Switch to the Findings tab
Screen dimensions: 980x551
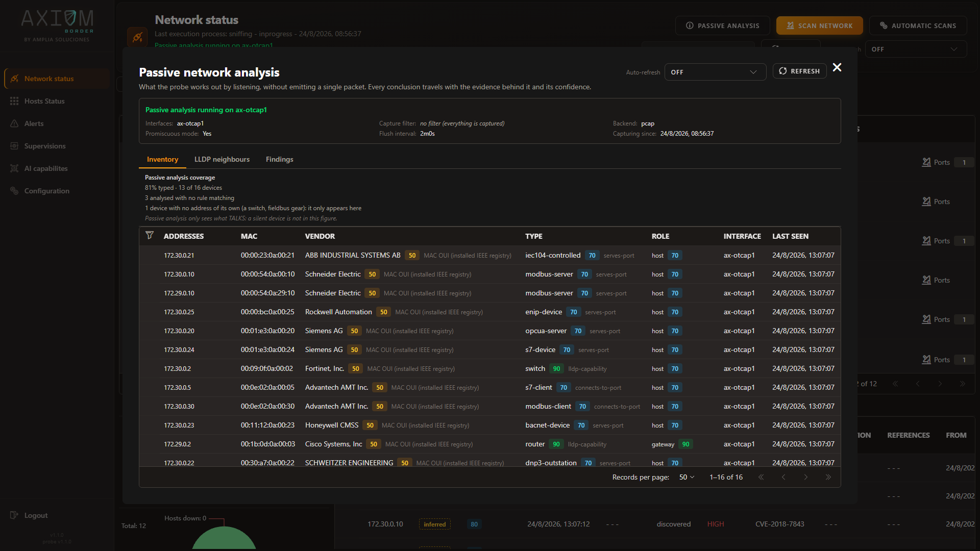point(280,159)
